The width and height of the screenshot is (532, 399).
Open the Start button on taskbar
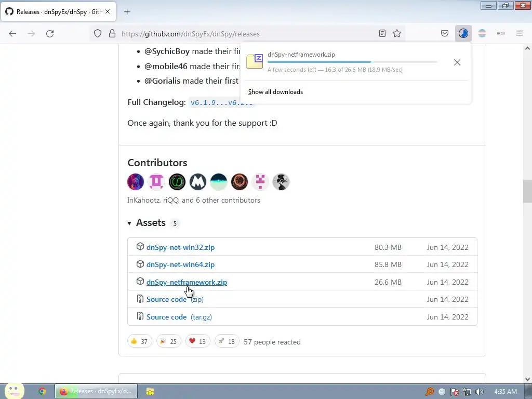click(x=14, y=391)
